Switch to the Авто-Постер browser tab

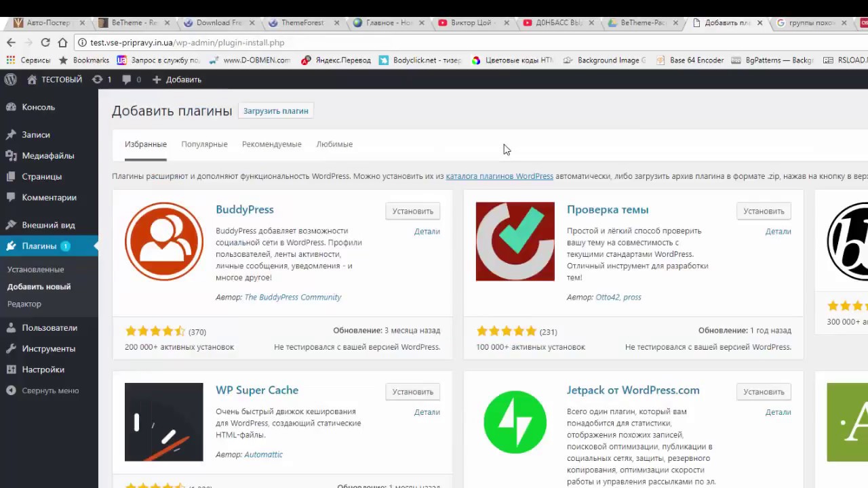coord(47,22)
